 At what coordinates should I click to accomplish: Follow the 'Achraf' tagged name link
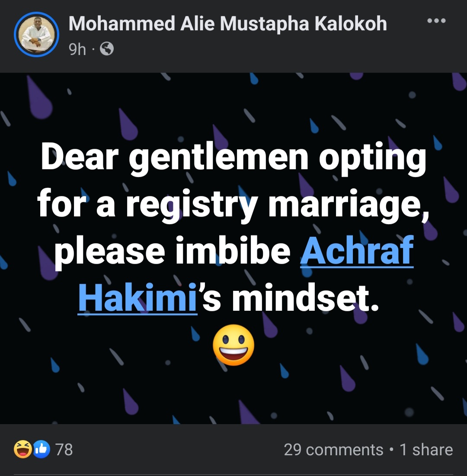357,251
